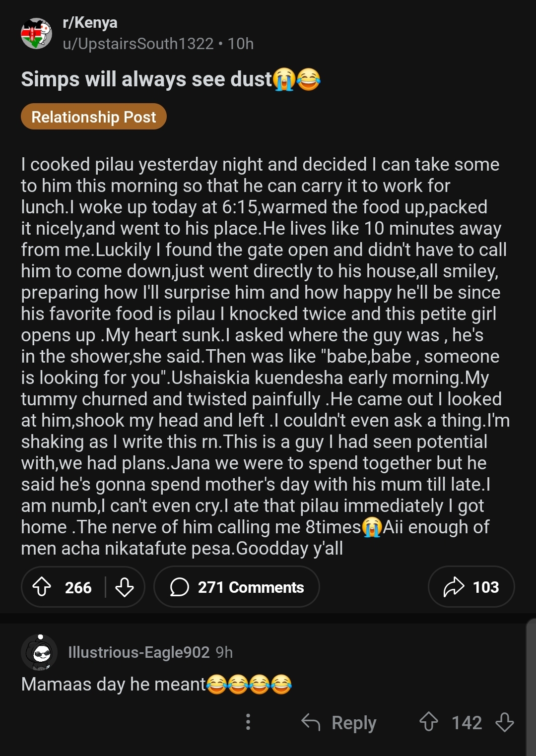This screenshot has height=756, width=536.
Task: Tap the post body text about cooking pilau
Action: click(x=265, y=356)
